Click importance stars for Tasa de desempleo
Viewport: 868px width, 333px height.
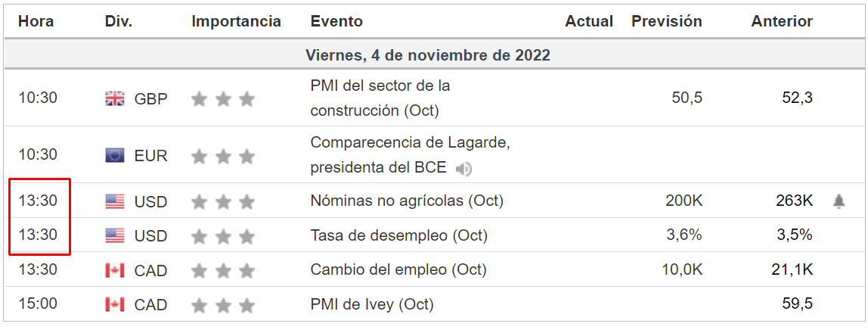click(223, 237)
